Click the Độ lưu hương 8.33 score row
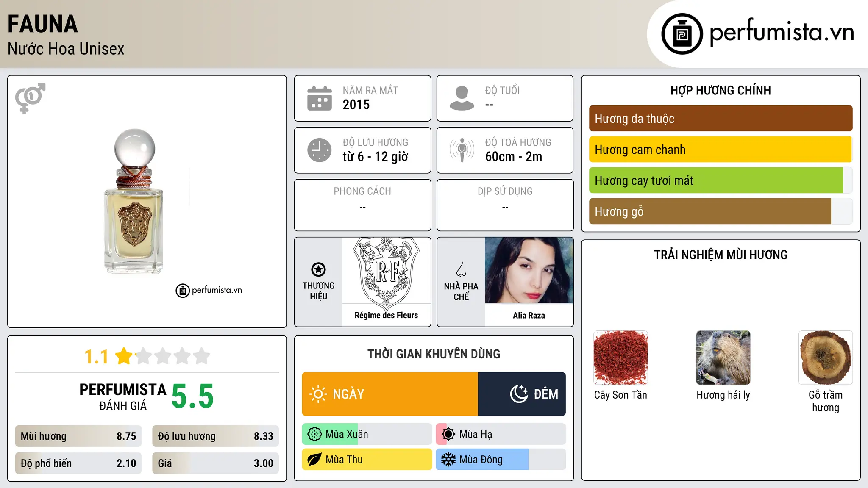 pyautogui.click(x=216, y=436)
